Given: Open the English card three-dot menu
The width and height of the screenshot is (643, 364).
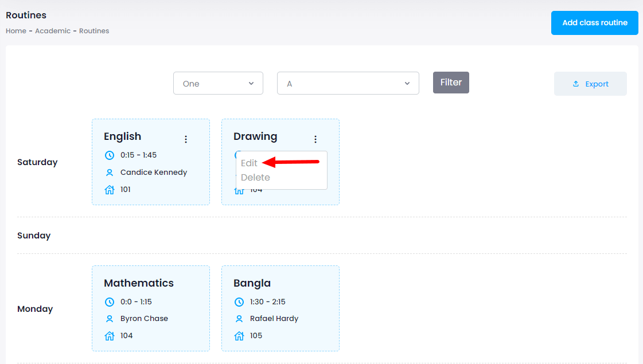Looking at the screenshot, I should click(x=185, y=139).
